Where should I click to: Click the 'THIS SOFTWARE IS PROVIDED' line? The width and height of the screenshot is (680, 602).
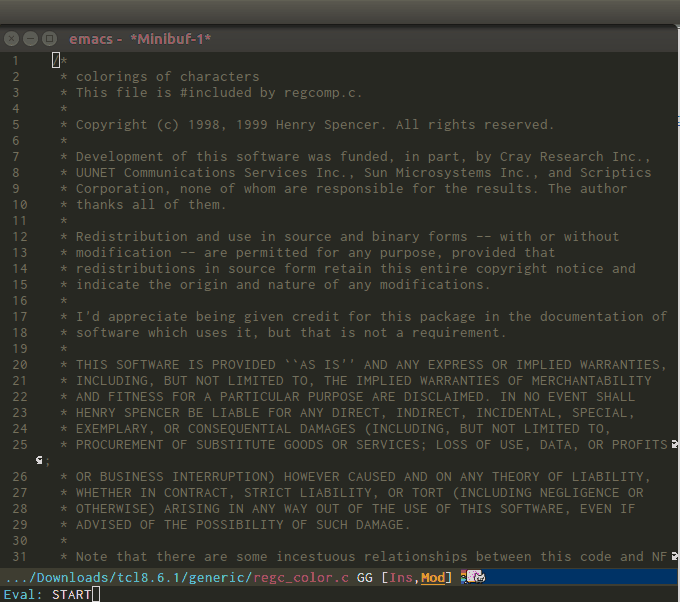point(364,365)
